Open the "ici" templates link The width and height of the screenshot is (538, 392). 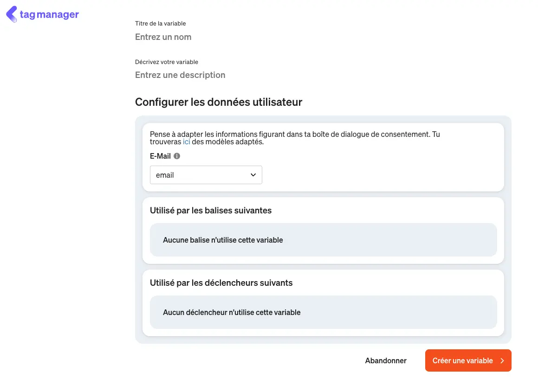(187, 142)
